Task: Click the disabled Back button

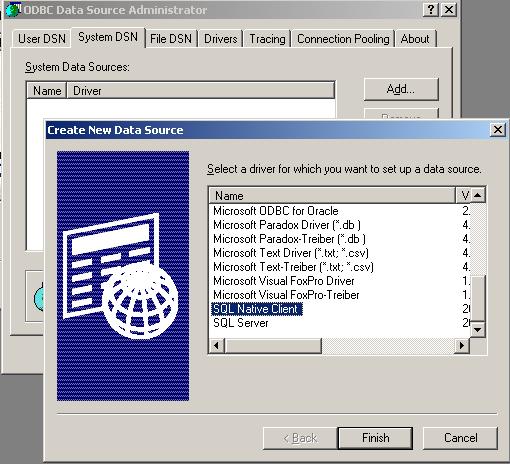Action: [x=300, y=438]
